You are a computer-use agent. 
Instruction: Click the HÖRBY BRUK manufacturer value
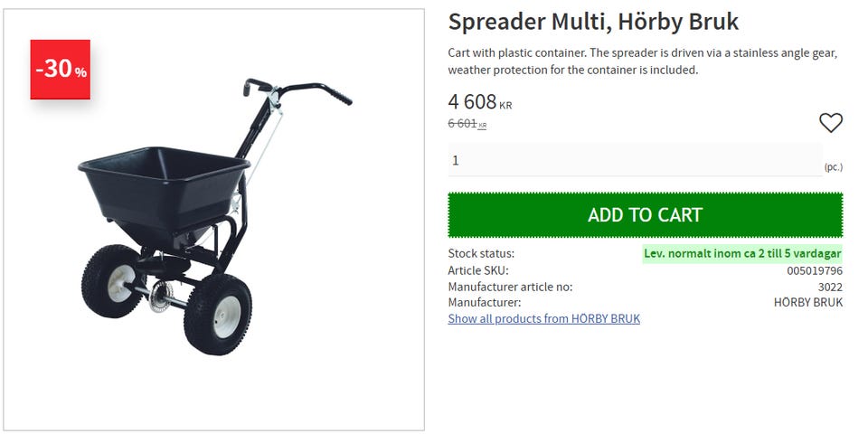tap(808, 303)
